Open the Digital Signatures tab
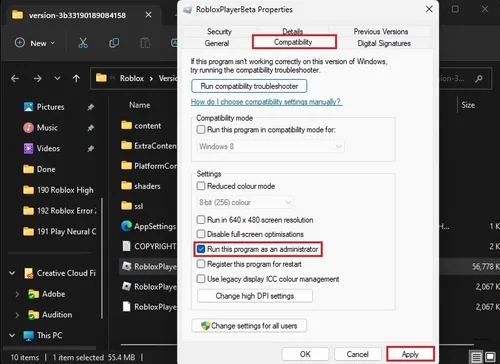This screenshot has width=500, height=364. tap(384, 43)
